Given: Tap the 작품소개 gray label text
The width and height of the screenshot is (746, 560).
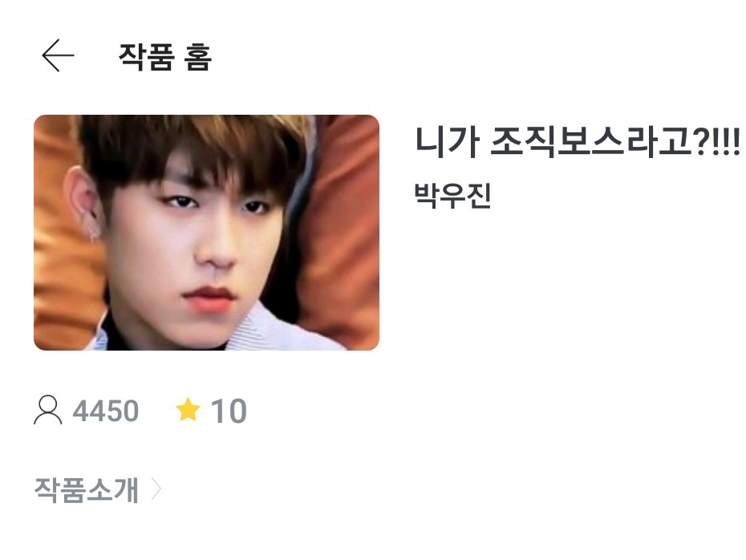Looking at the screenshot, I should [87, 489].
